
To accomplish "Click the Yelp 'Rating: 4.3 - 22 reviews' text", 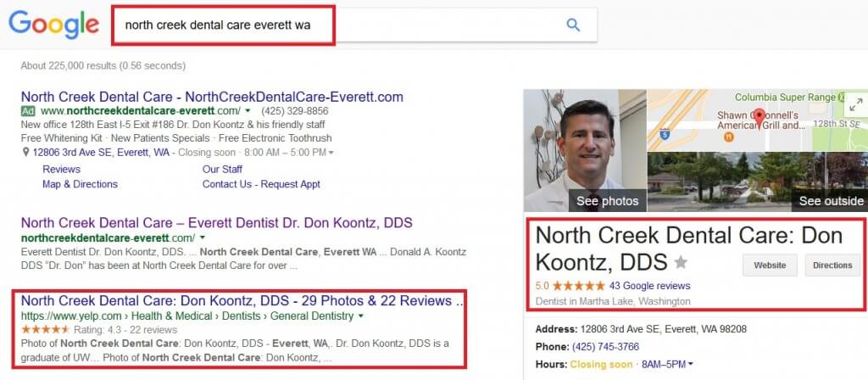I will tap(125, 330).
